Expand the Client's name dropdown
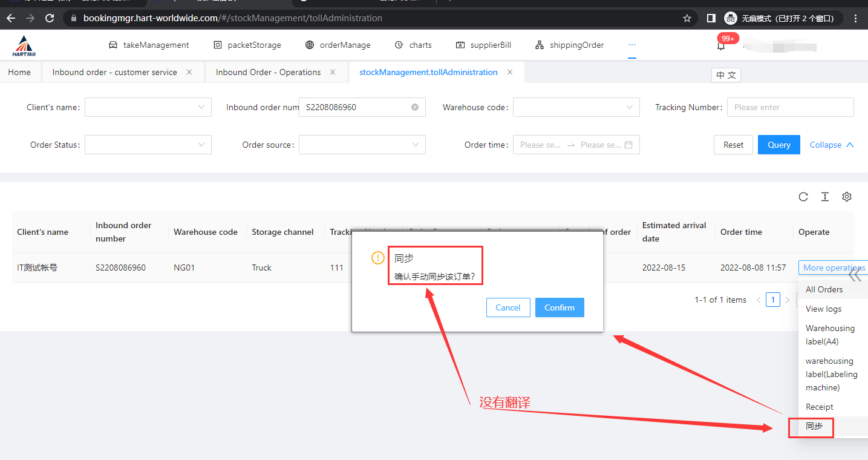 point(148,107)
